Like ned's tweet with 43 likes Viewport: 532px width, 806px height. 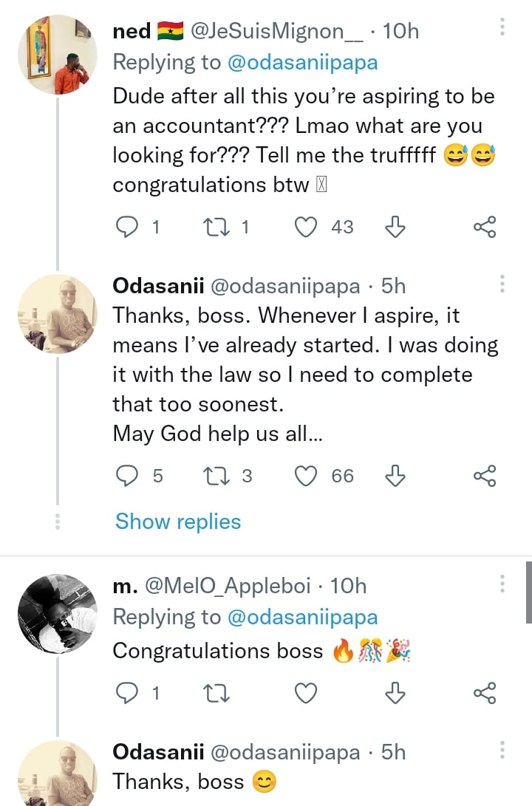(306, 227)
